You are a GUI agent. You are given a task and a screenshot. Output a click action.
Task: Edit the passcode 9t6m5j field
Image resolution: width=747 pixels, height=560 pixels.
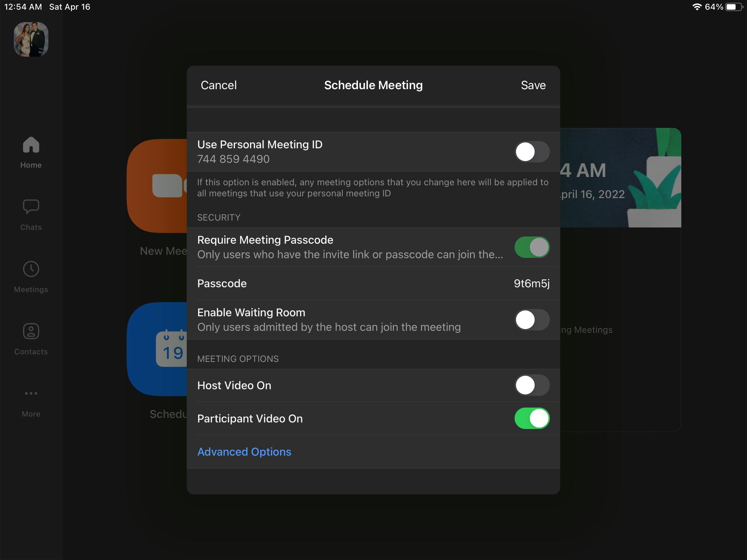click(x=531, y=283)
